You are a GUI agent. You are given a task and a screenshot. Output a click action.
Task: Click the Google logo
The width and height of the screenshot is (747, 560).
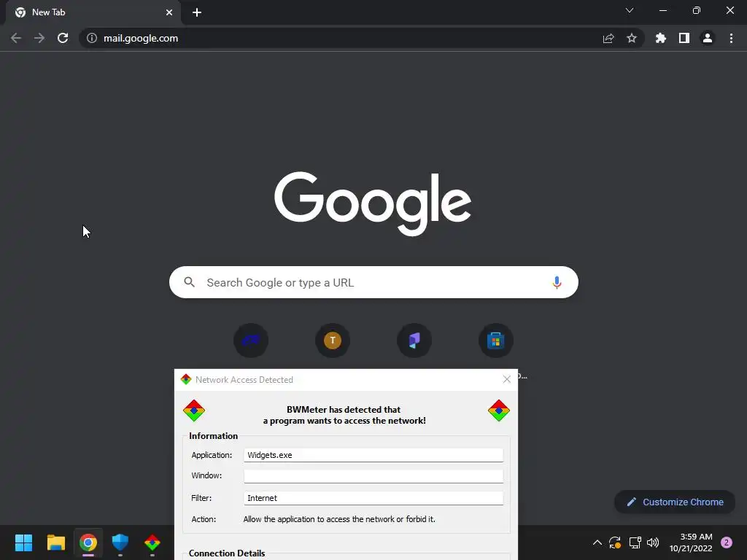click(x=373, y=203)
